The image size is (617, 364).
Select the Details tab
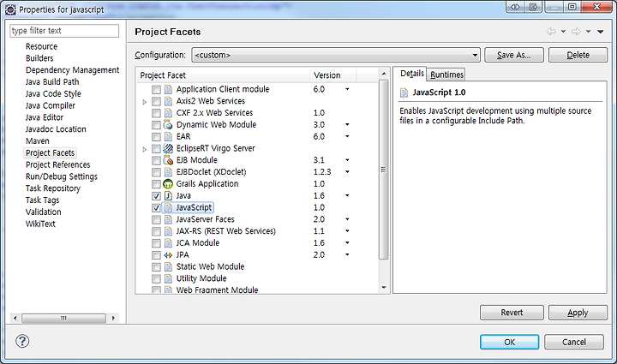[x=412, y=74]
